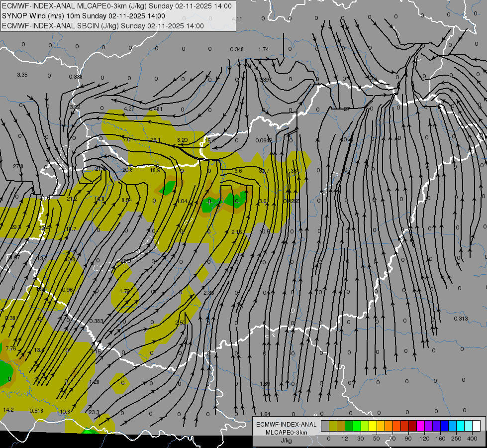
Task: Click the gray swatch in legend
Action: click(x=325, y=426)
